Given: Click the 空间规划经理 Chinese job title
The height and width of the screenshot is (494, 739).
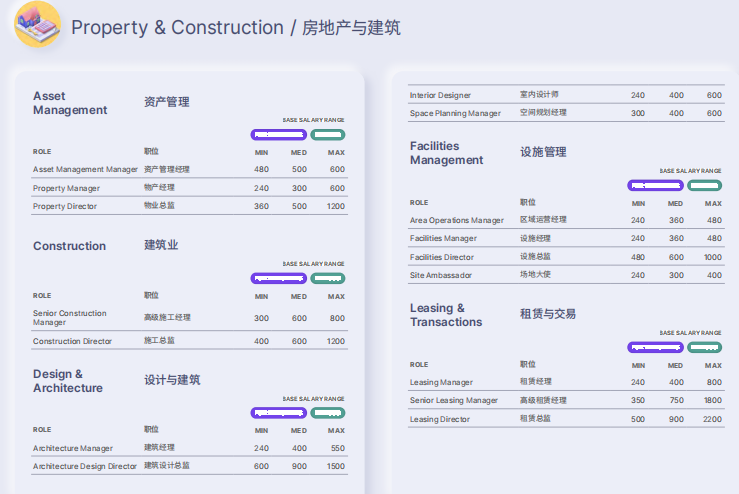Looking at the screenshot, I should [x=543, y=112].
